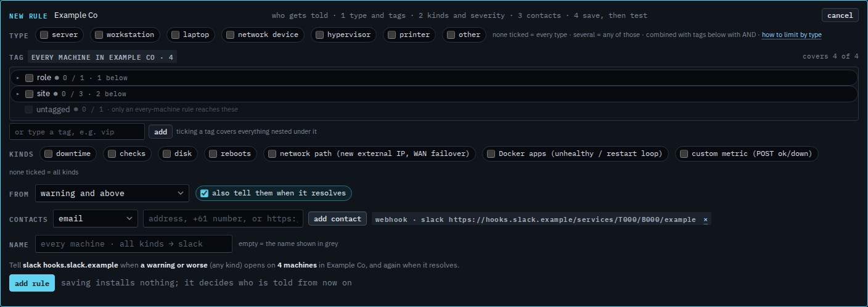
Task: Click the saving installs nothing note
Action: (207, 283)
